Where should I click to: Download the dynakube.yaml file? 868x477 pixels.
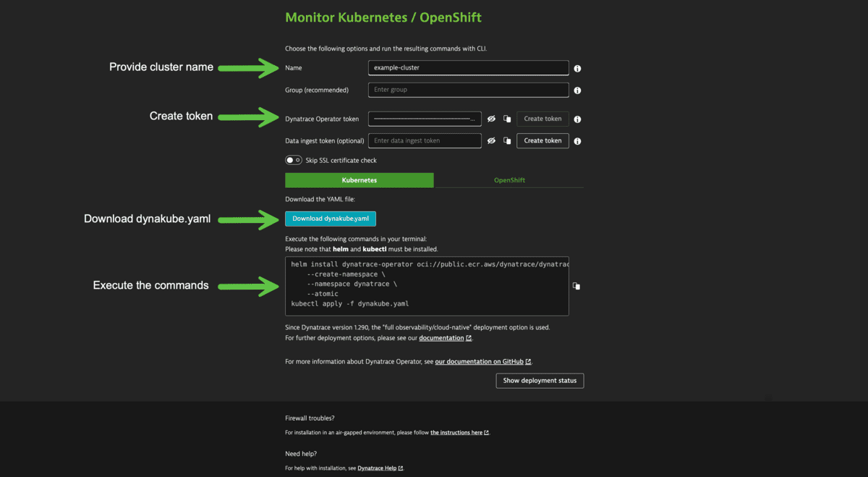point(330,218)
